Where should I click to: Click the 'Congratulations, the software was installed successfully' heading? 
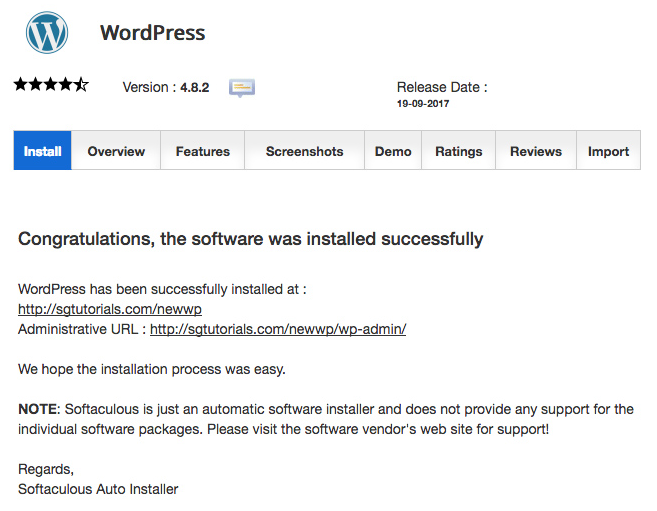pyautogui.click(x=251, y=240)
